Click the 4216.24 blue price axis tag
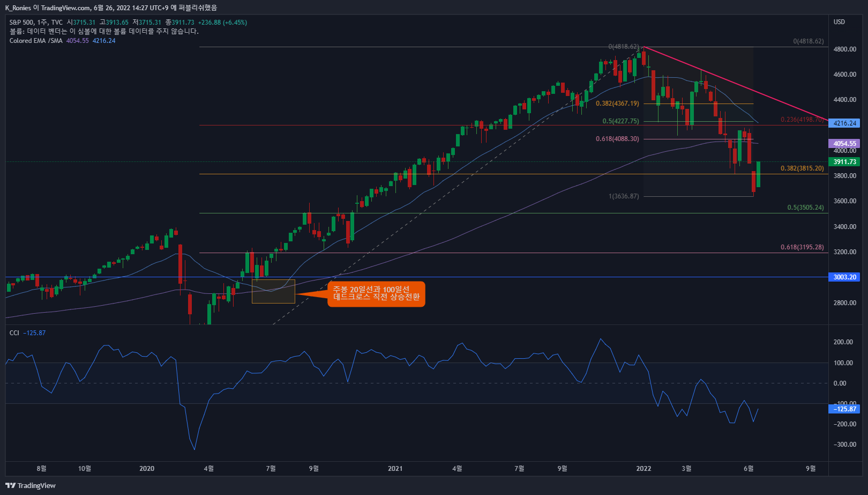Image resolution: width=868 pixels, height=495 pixels. click(x=844, y=123)
